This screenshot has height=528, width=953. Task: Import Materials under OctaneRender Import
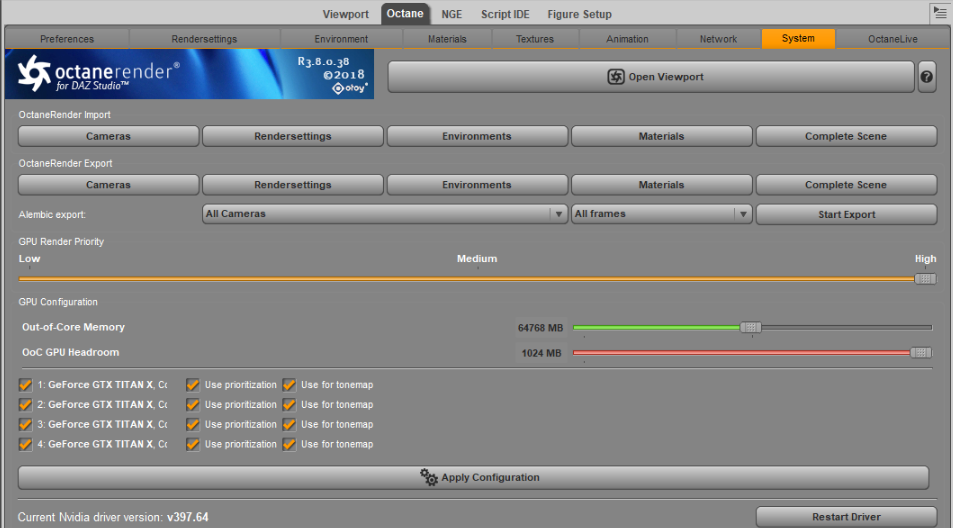coord(661,136)
